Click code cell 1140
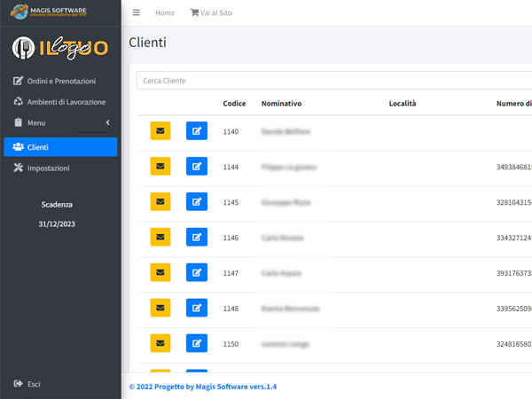532x399 pixels. [231, 131]
